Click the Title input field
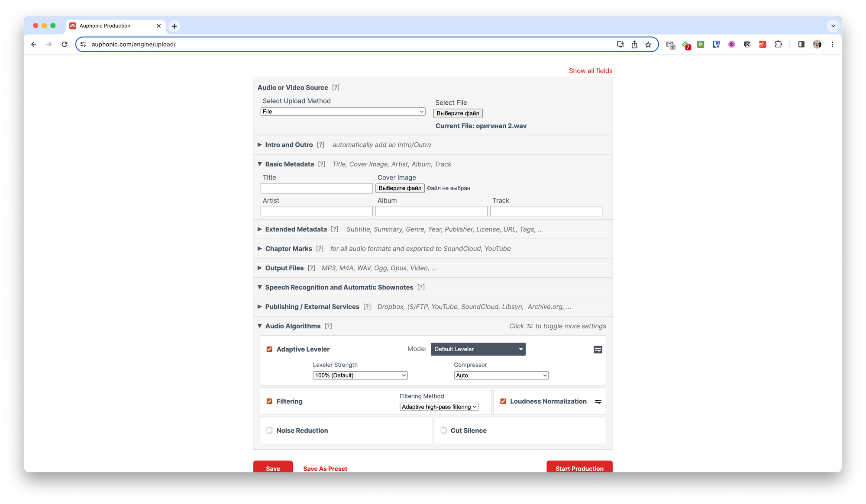866x504 pixels. point(316,188)
